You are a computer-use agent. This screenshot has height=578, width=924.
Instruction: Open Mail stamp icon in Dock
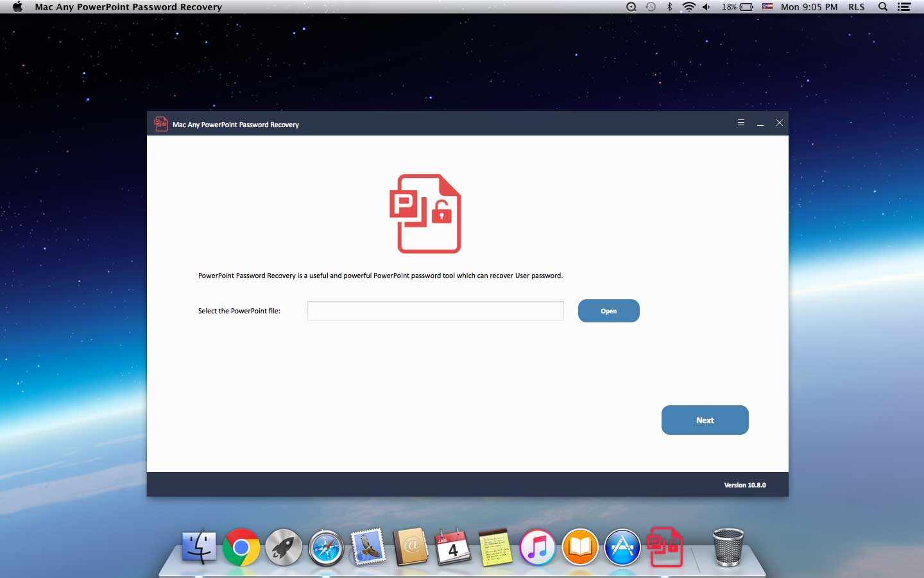pyautogui.click(x=368, y=547)
